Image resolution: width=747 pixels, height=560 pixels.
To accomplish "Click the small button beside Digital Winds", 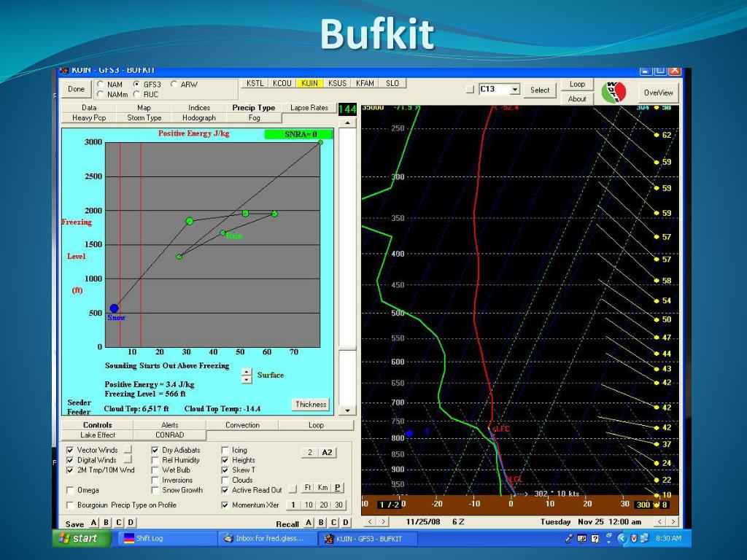I will pos(128,459).
